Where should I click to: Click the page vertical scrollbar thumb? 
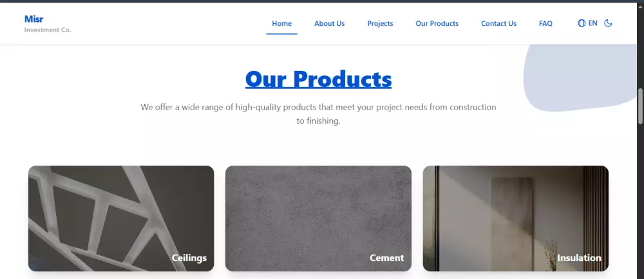tap(640, 106)
